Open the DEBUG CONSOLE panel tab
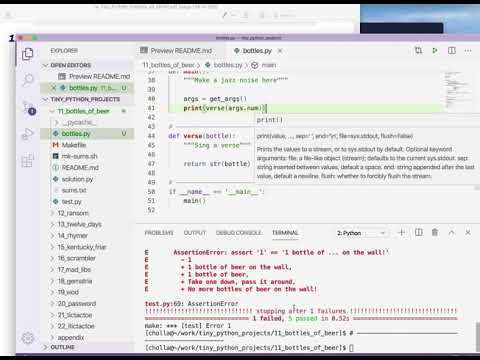The width and height of the screenshot is (480, 360). [239, 233]
